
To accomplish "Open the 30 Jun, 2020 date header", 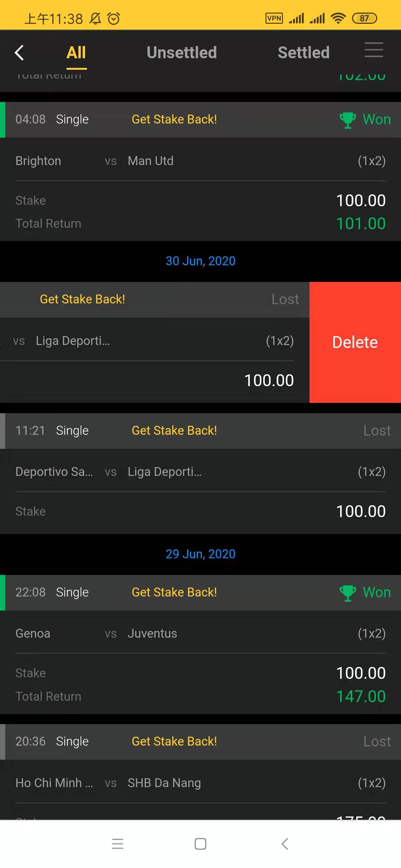I will (x=200, y=261).
